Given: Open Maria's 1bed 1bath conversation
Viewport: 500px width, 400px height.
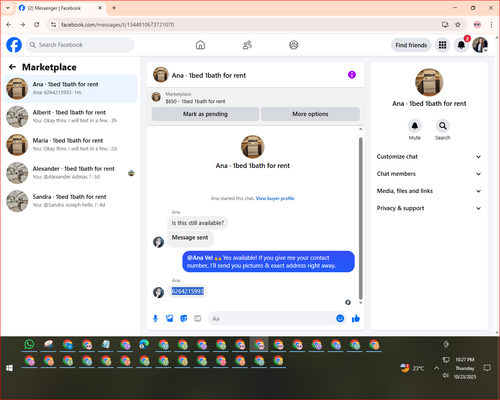Looking at the screenshot, I should click(70, 145).
